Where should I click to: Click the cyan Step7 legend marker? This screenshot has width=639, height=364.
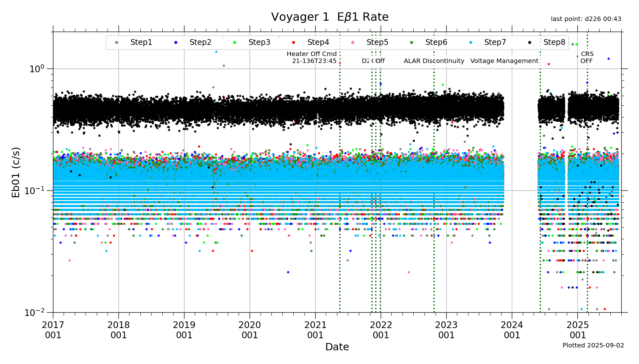[x=470, y=43]
